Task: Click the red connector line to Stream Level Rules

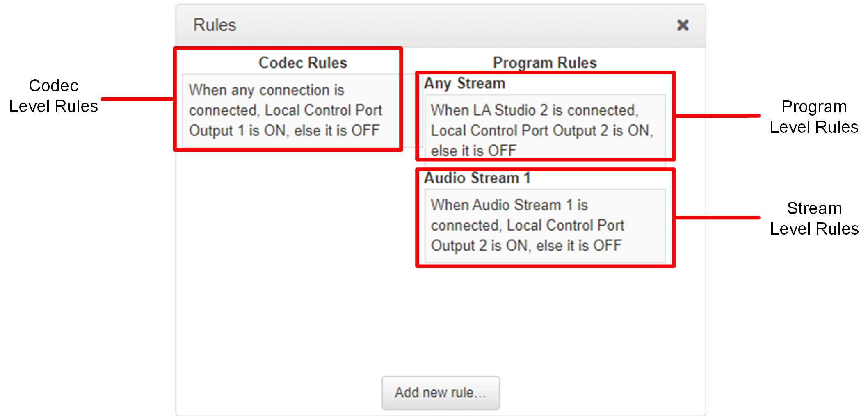Action: (x=717, y=217)
